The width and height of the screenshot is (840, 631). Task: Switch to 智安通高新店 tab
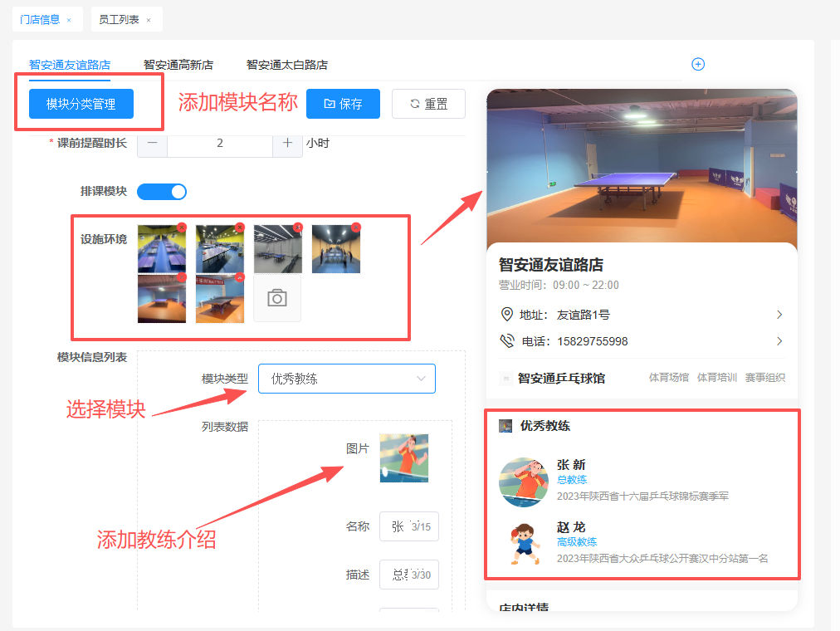coord(178,65)
